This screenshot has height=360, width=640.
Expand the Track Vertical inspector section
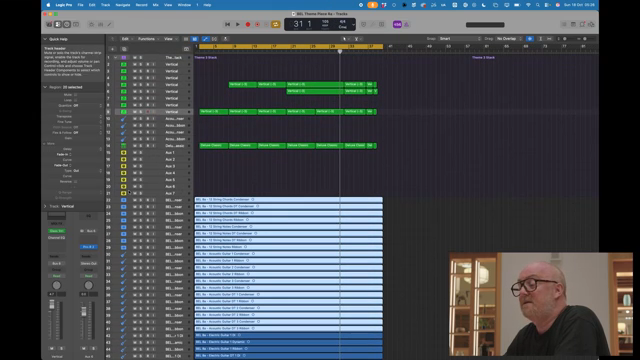(45, 207)
